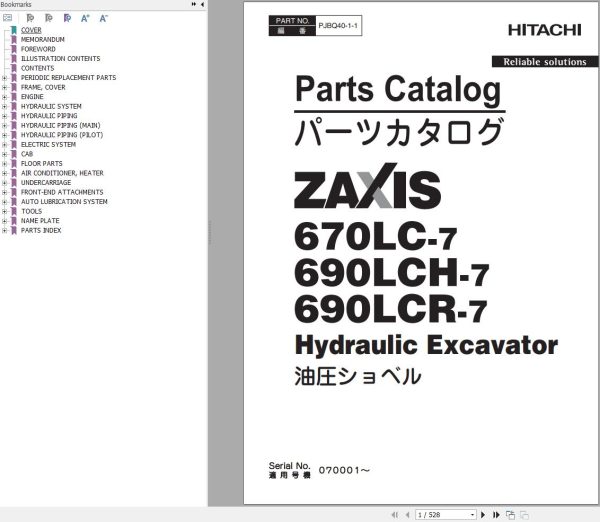Click the greyed next view icon in status bar
Viewport: 600px width, 522px height.
pos(524,515)
